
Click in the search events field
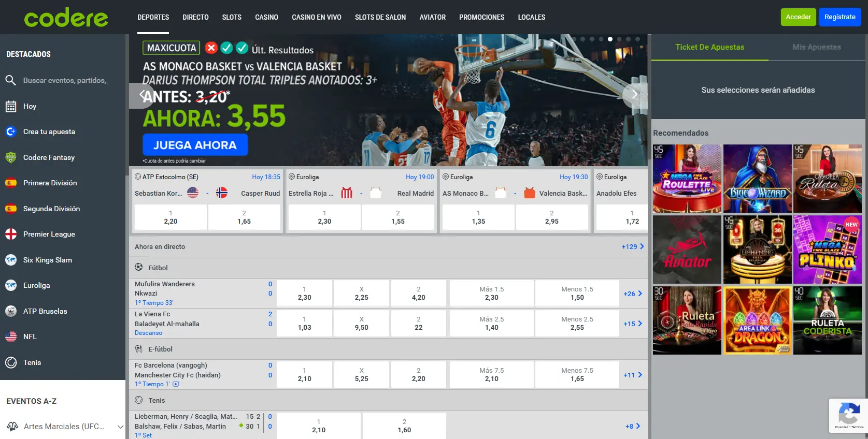[x=65, y=80]
